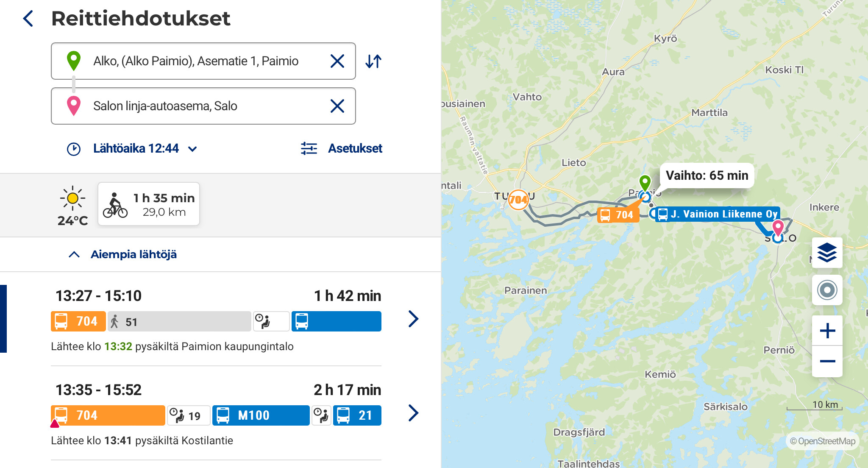Viewport: 868px width, 468px height.
Task: Clear the Salon linja-autoasema destination field
Action: pos(337,106)
